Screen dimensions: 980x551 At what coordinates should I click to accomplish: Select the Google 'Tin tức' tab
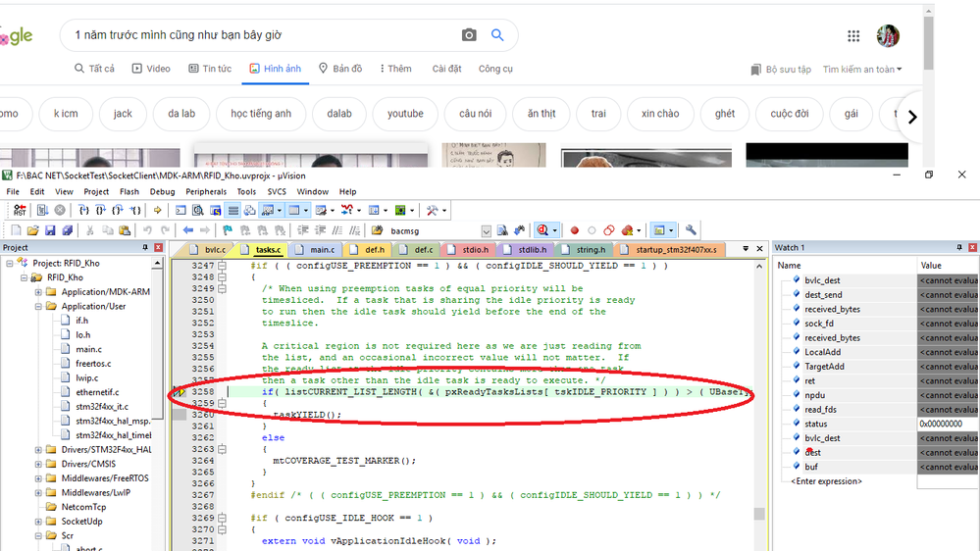(x=210, y=69)
